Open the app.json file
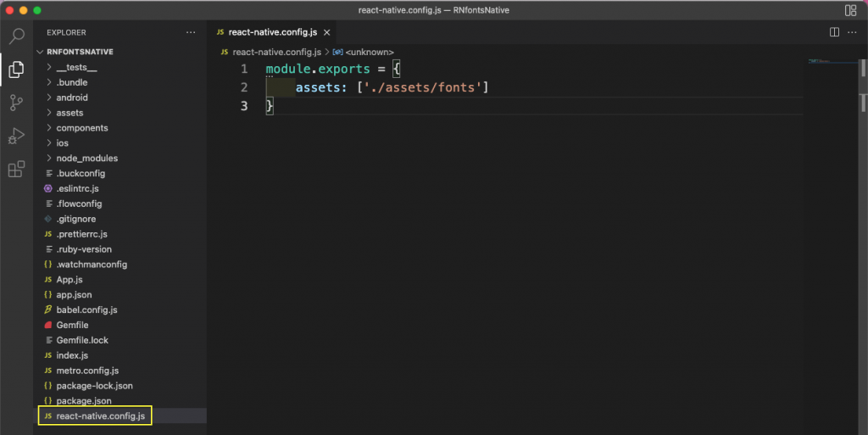The width and height of the screenshot is (868, 435). pos(120,295)
